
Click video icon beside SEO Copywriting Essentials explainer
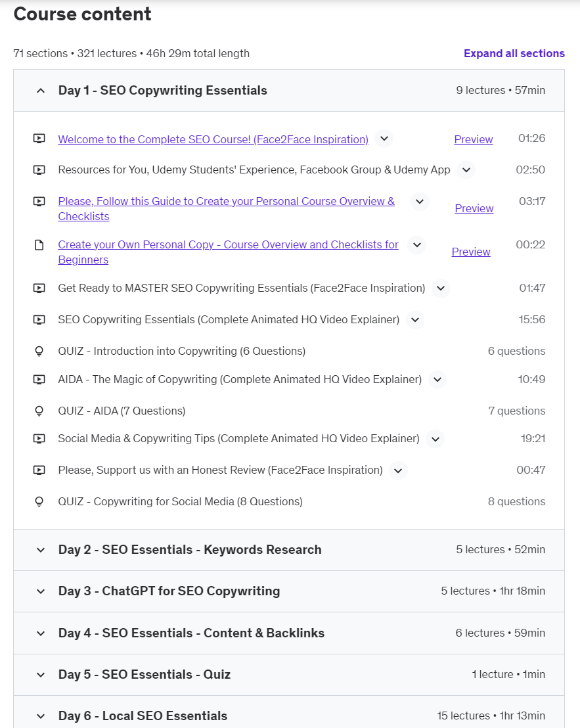[x=39, y=320]
